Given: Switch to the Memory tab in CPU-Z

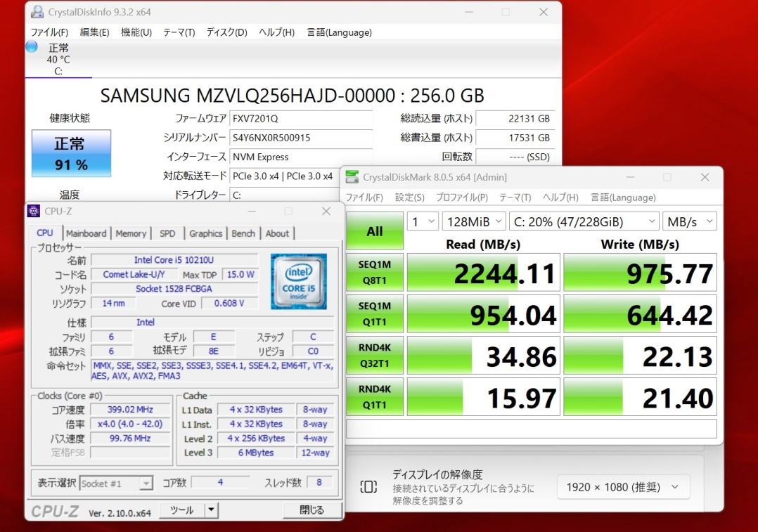Looking at the screenshot, I should 131,233.
